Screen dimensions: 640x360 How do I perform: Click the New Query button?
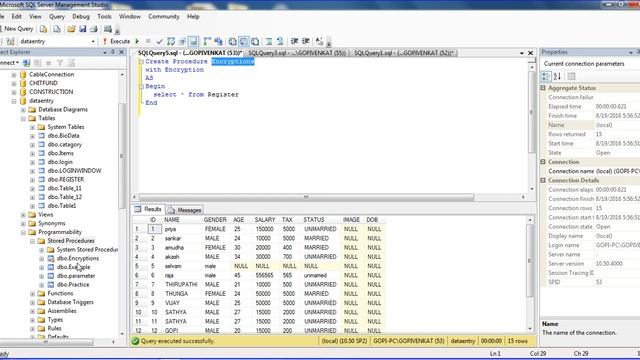[16, 29]
